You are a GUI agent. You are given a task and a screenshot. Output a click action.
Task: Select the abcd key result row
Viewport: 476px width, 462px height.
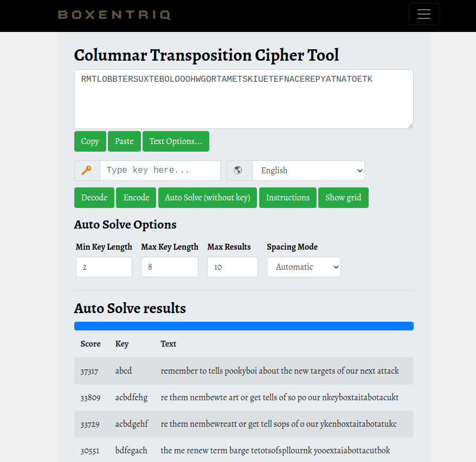click(243, 371)
